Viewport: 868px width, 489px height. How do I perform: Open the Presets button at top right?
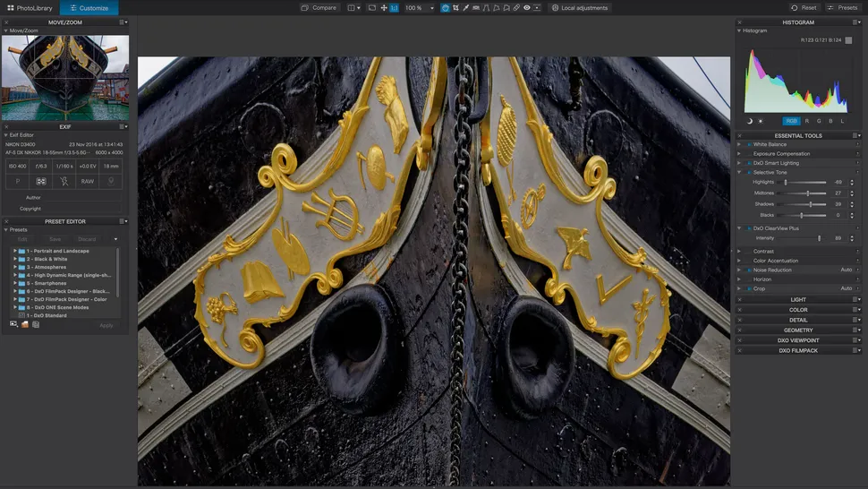(x=842, y=7)
